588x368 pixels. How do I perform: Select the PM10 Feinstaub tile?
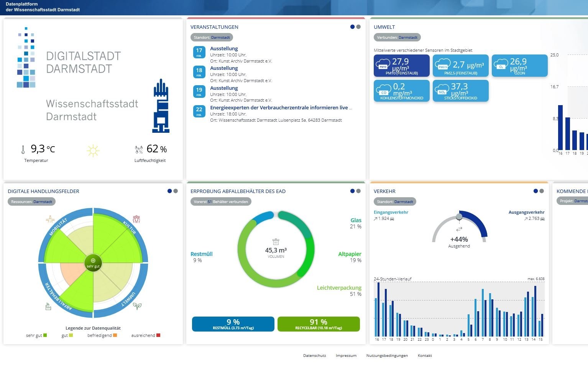pyautogui.click(x=401, y=66)
